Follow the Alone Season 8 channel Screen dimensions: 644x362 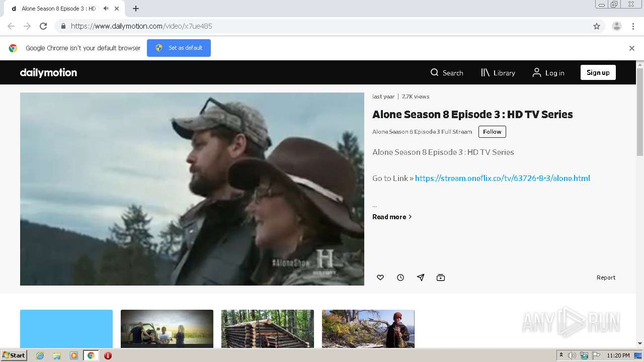click(x=492, y=132)
